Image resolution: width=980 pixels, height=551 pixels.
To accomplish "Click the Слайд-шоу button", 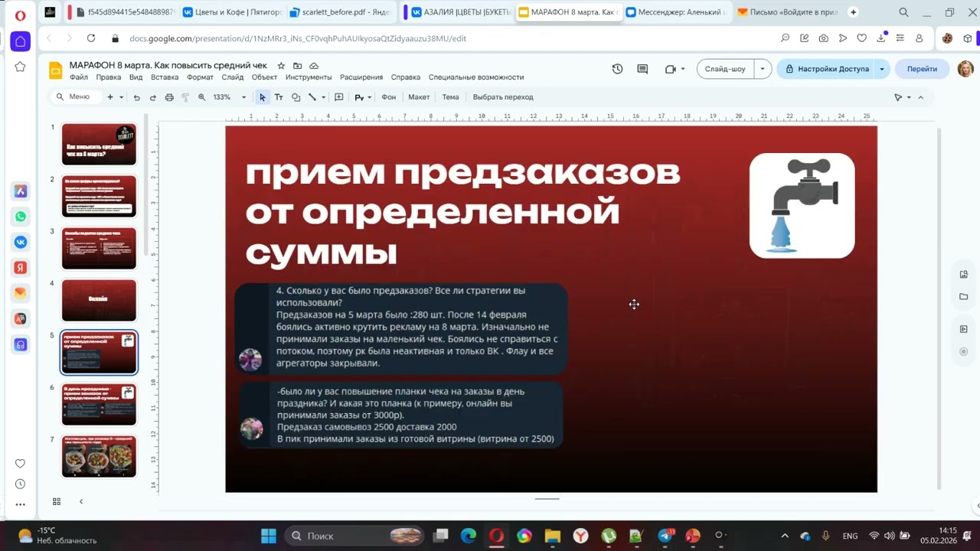I will point(726,69).
